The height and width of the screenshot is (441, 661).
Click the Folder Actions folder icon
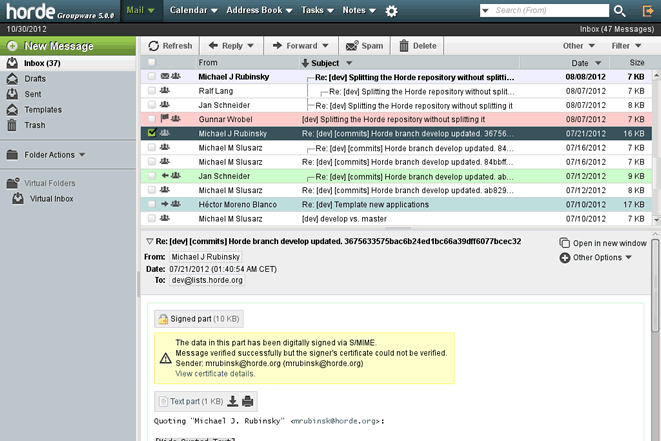coord(12,155)
